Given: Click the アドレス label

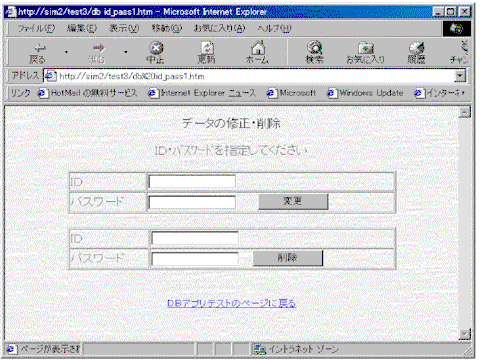Looking at the screenshot, I should tap(25, 76).
